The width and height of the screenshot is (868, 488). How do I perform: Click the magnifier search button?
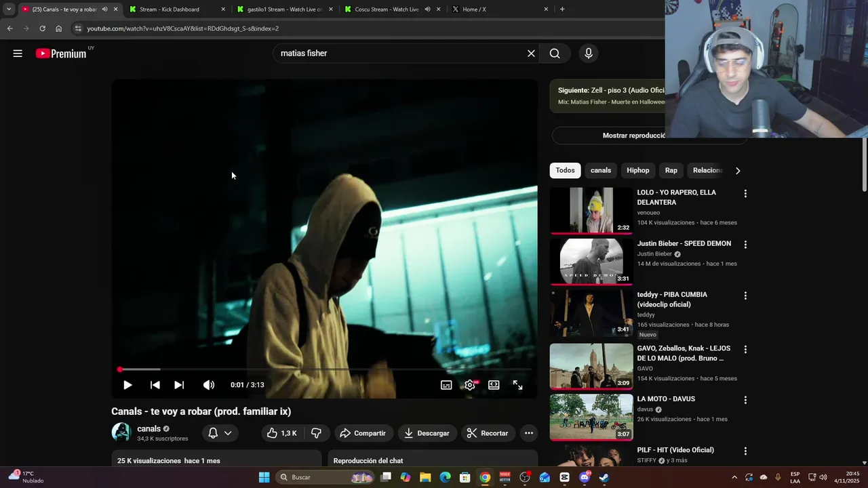click(x=555, y=54)
